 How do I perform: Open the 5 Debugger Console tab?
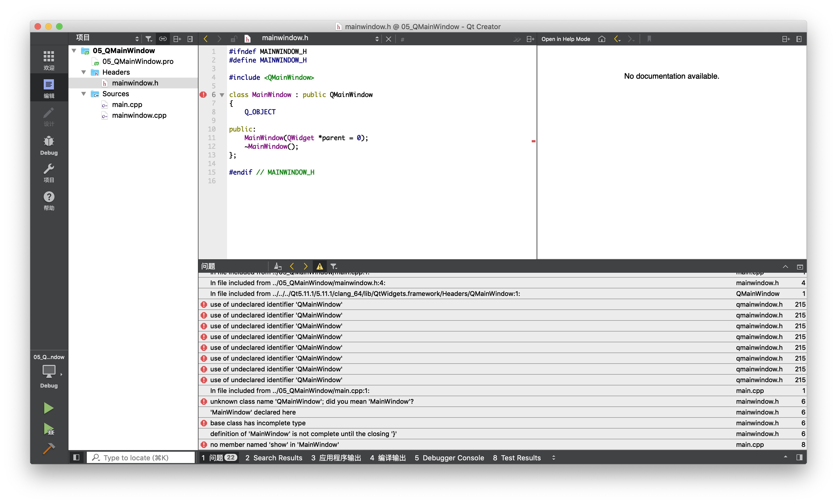pos(449,457)
